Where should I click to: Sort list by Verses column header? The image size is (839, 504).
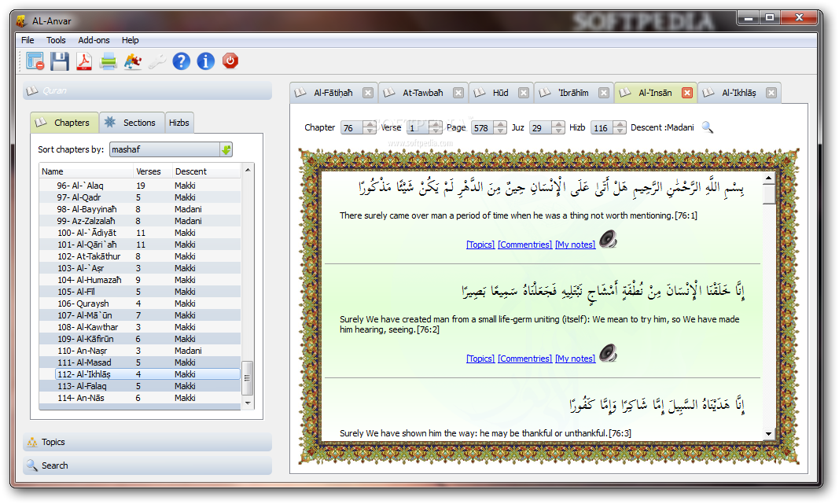(x=152, y=171)
